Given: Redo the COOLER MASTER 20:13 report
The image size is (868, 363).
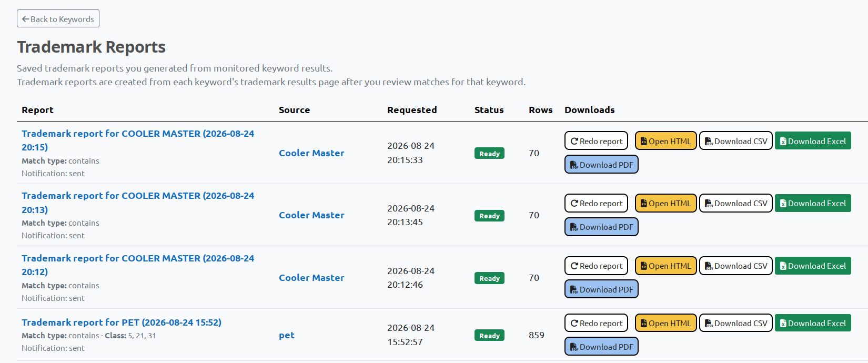Looking at the screenshot, I should coord(596,203).
